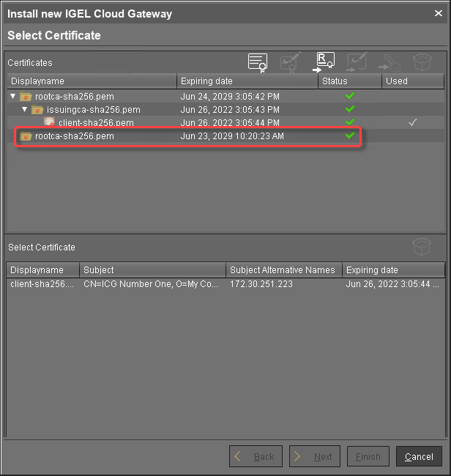This screenshot has width=451, height=476.
Task: Select the highlighted rootca-sha256.pem expiring 2029 10:20
Action: [75, 136]
